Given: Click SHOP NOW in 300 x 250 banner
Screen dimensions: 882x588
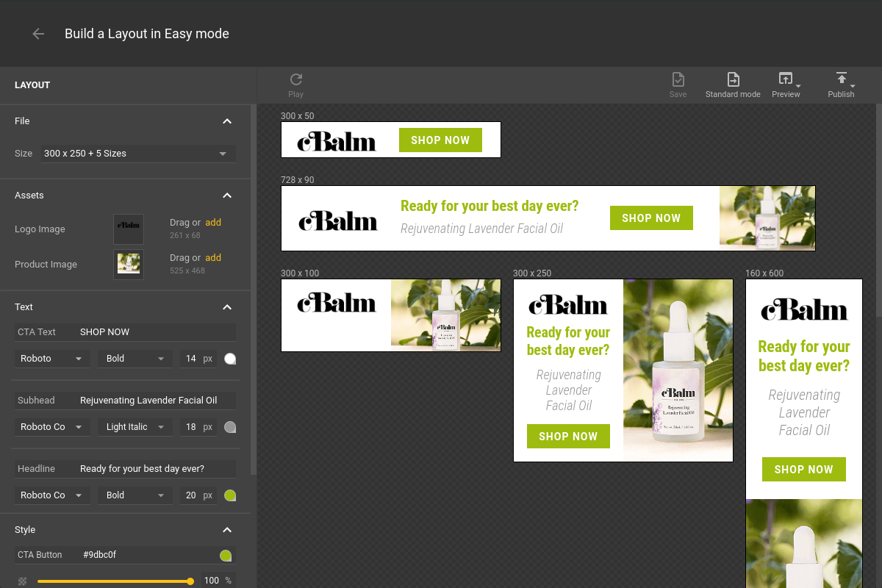Looking at the screenshot, I should (568, 437).
